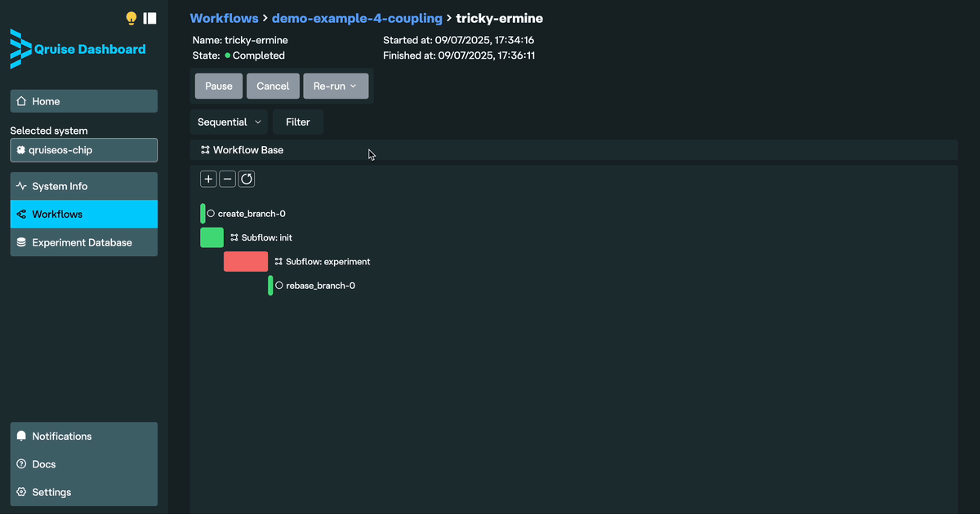Screen dimensions: 980x514
Task: Zoom out with the minus icon
Action: coord(227,179)
